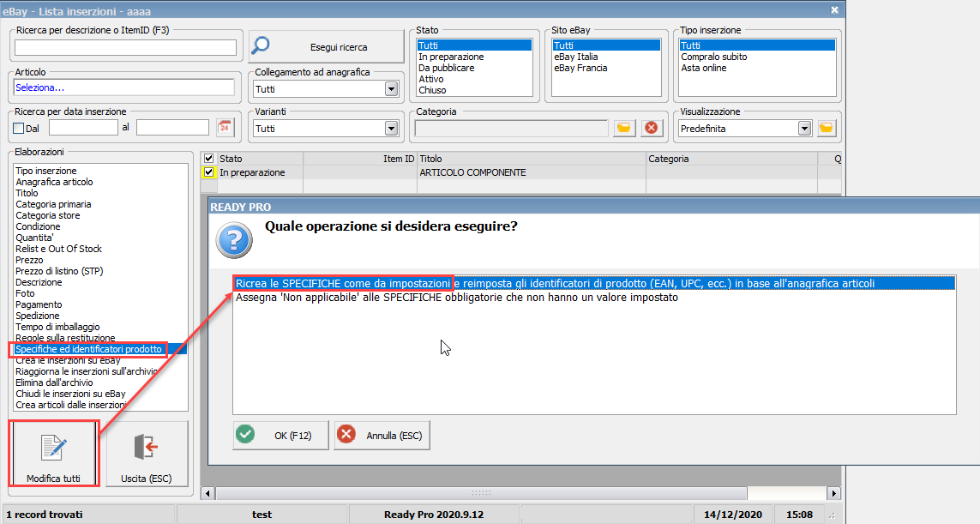Cancel with Annulla (ESC) button
The image size is (980, 524).
point(382,435)
